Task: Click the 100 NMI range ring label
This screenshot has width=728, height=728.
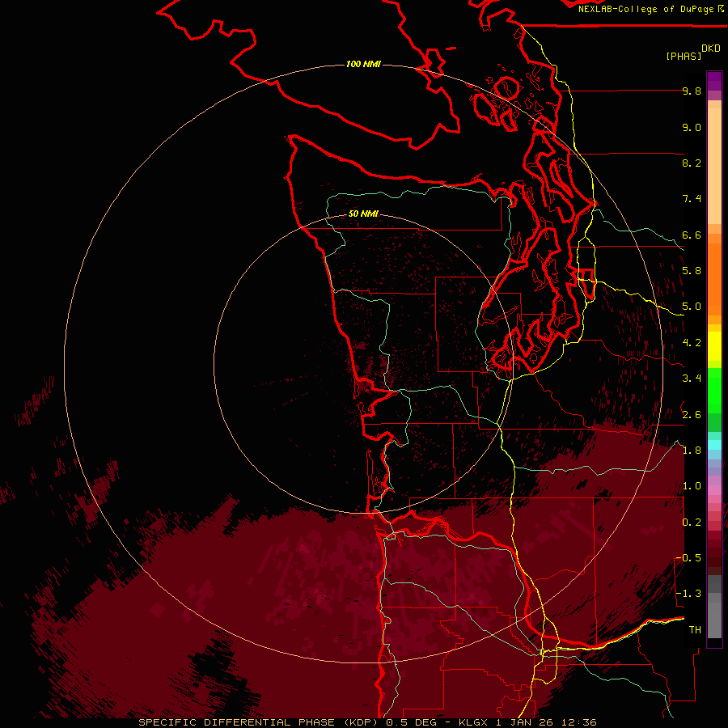Action: coord(363,64)
